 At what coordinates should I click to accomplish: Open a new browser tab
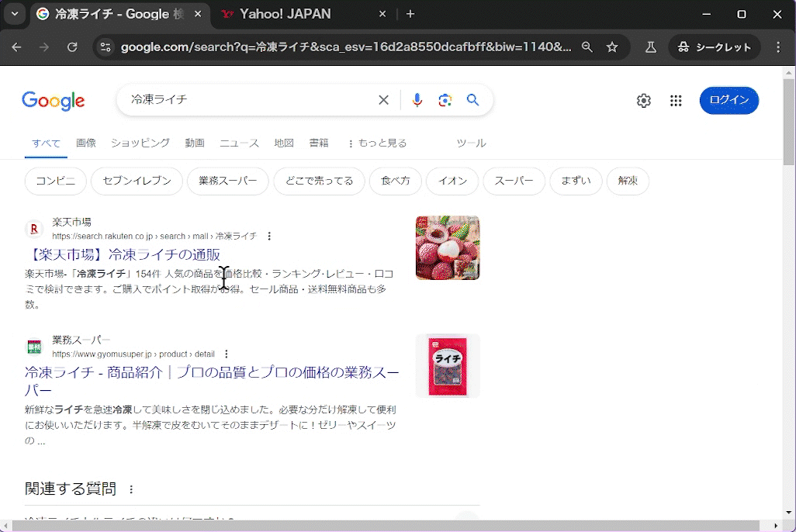410,14
